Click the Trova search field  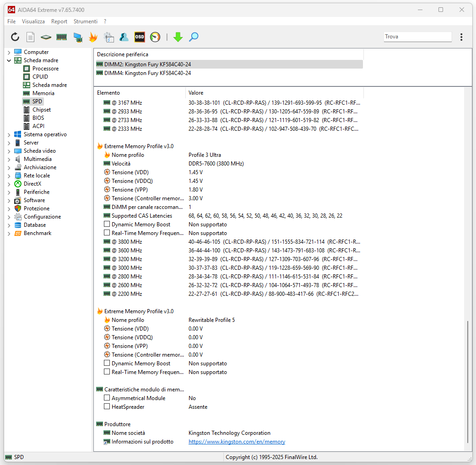coord(418,37)
